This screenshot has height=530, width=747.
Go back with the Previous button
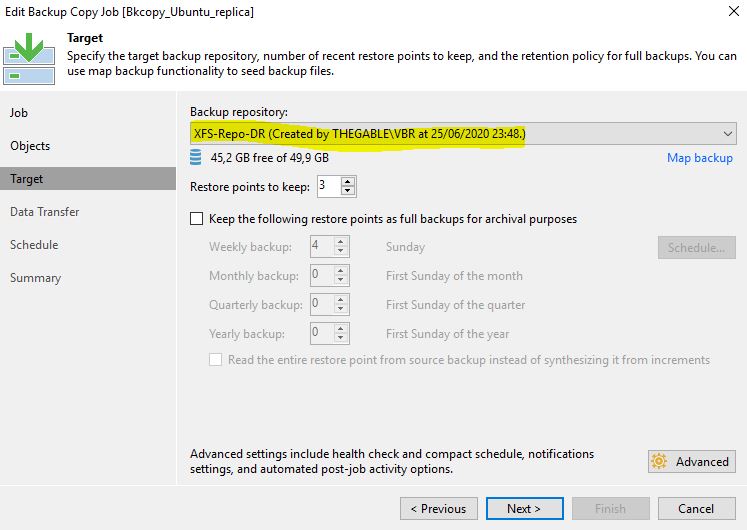[x=439, y=509]
